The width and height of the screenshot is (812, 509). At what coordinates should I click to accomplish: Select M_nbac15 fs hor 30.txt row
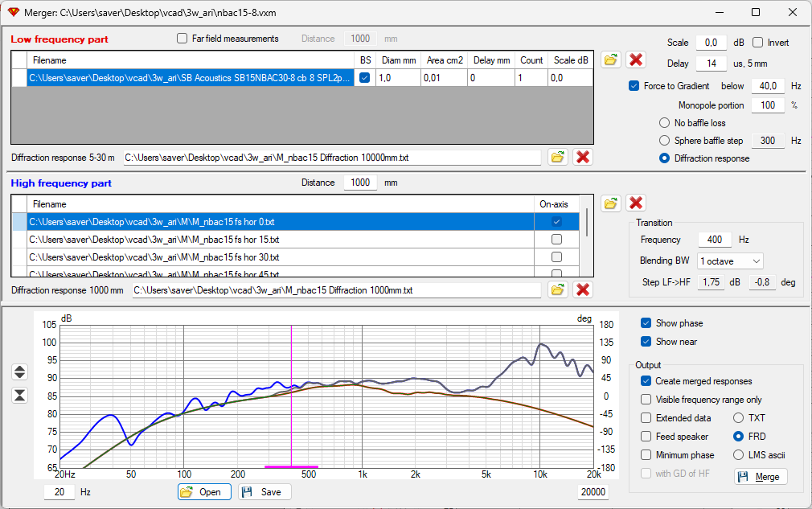click(x=281, y=257)
